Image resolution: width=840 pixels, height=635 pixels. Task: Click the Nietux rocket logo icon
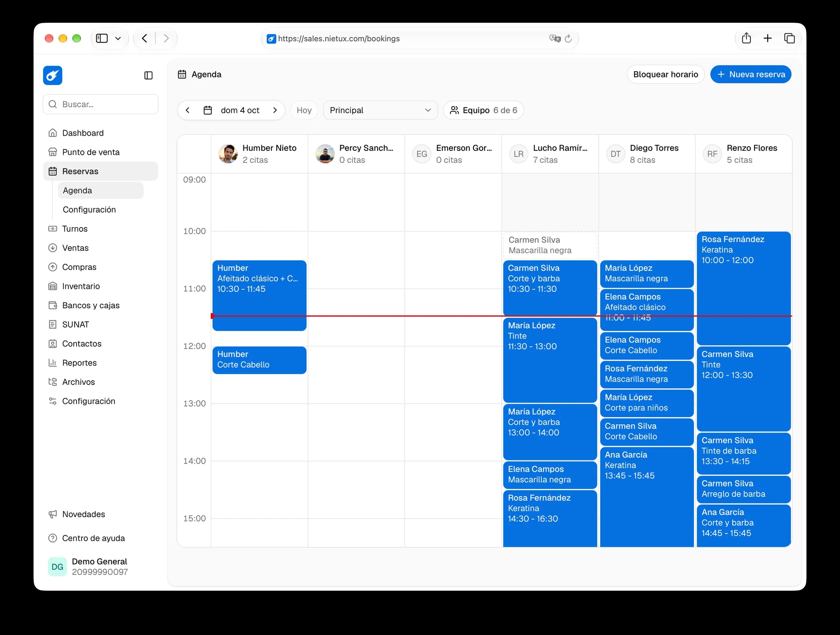[x=52, y=75]
